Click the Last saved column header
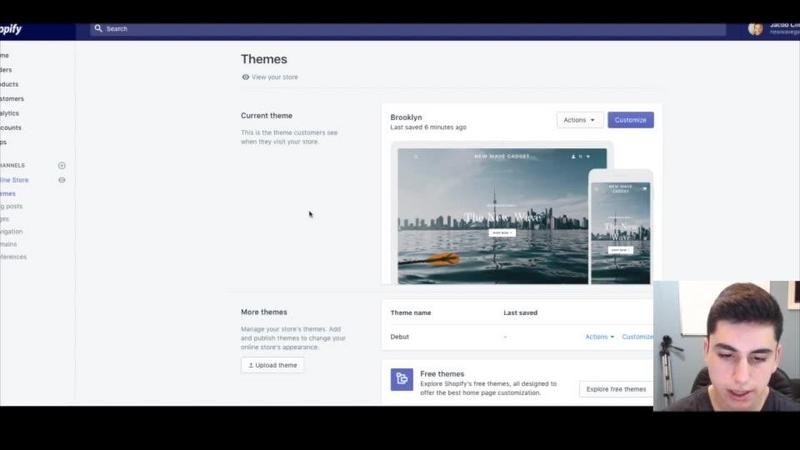 click(x=520, y=313)
